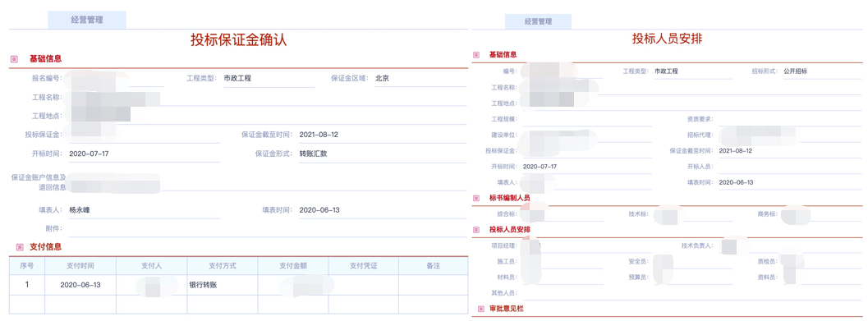Click 招标代理 field
The height and width of the screenshot is (321, 868).
pos(789,135)
